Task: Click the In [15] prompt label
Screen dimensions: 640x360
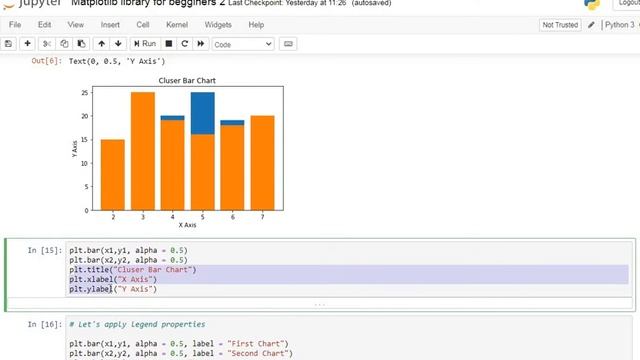Action: [x=45, y=251]
